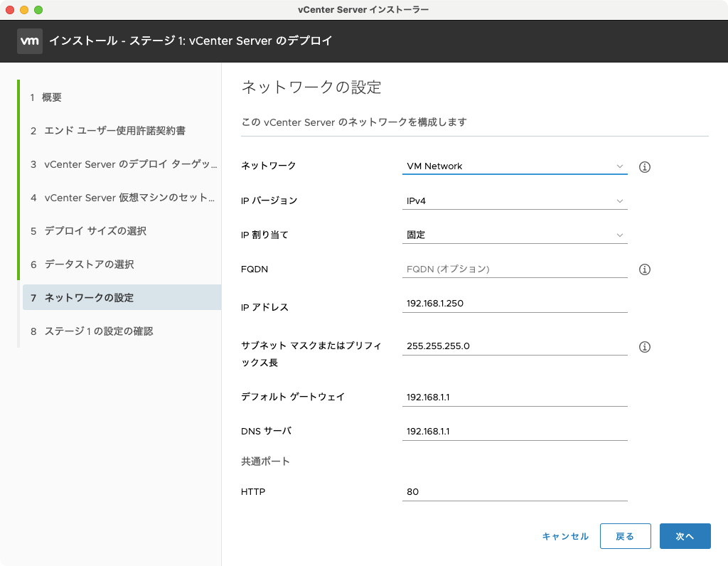The image size is (728, 566).
Task: Expand the IPv4 IP version dropdown
Action: pos(515,201)
